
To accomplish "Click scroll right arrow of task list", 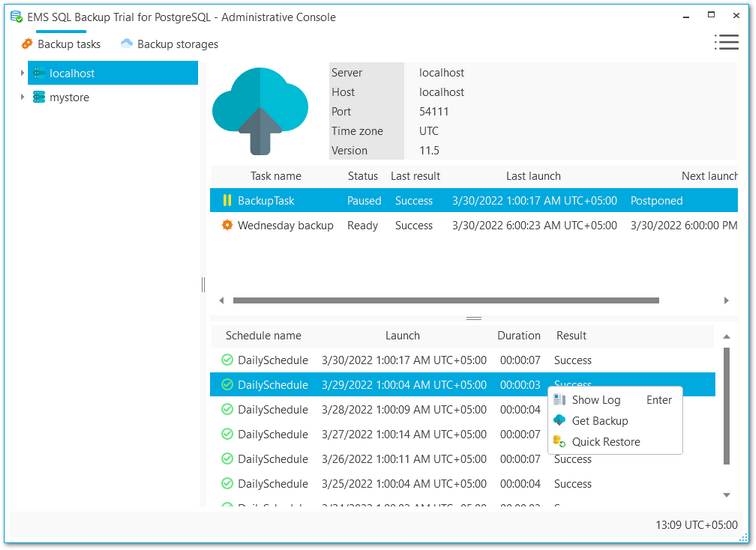I will click(726, 301).
